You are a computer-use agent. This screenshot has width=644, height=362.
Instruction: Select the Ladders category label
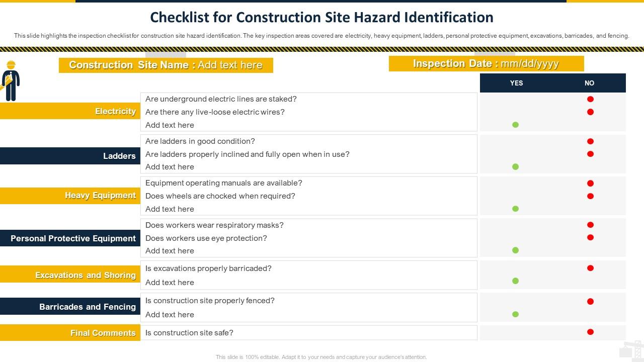[119, 156]
